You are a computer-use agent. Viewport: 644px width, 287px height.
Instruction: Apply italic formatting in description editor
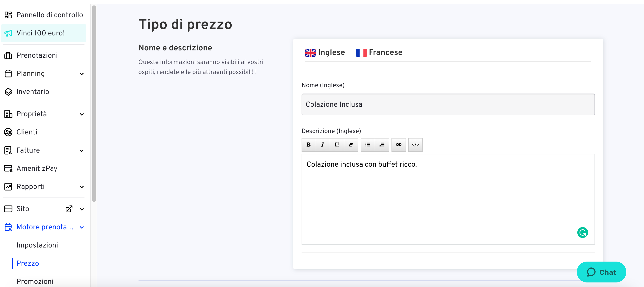pyautogui.click(x=322, y=145)
